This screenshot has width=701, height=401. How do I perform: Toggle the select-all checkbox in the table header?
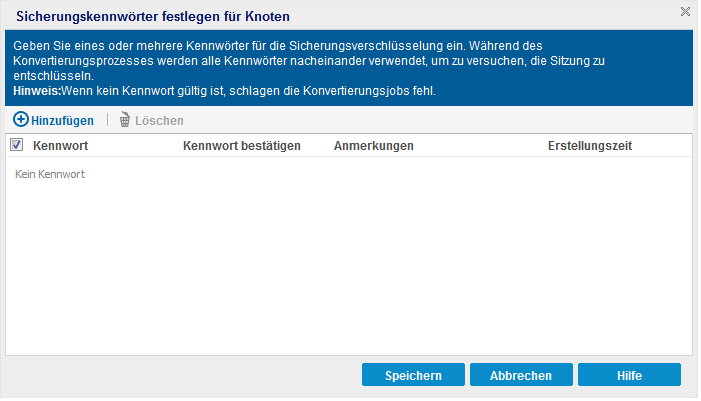16,146
